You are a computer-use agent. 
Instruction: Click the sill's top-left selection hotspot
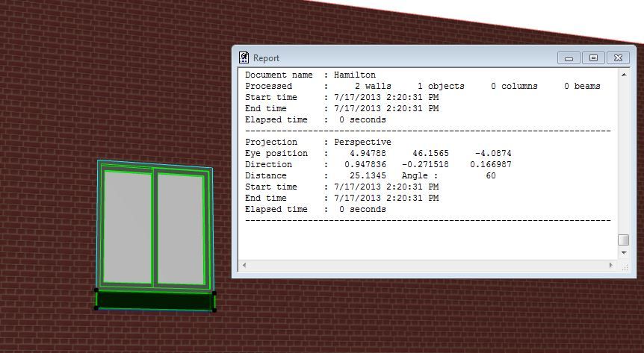(96, 290)
